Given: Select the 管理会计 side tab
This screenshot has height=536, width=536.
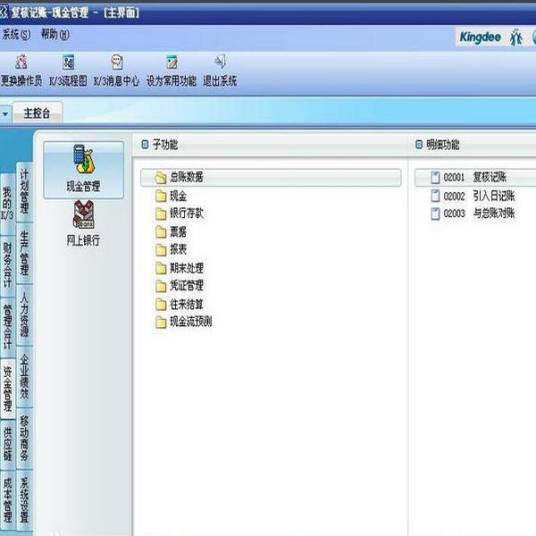Looking at the screenshot, I should pyautogui.click(x=8, y=327).
